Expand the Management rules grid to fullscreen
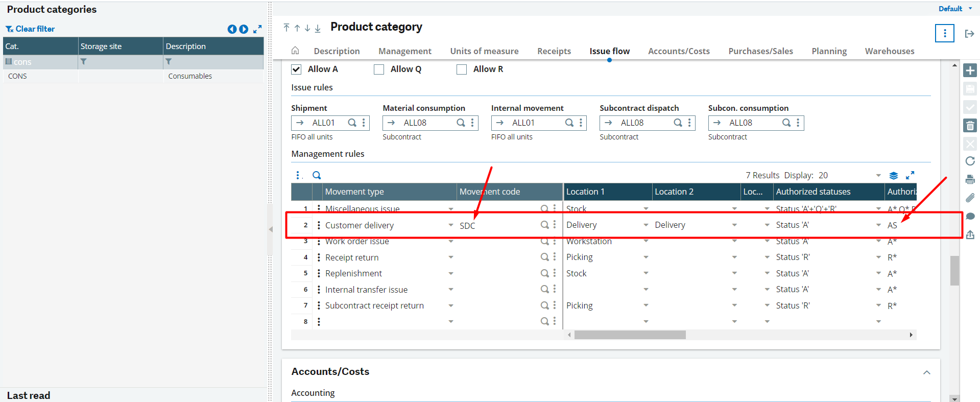The height and width of the screenshot is (402, 980). [x=910, y=175]
